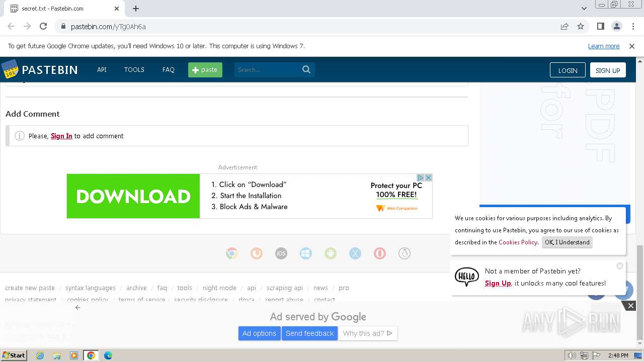Viewport: 644px width, 362px height.
Task: Go back with the browser back arrow
Action: [11, 26]
